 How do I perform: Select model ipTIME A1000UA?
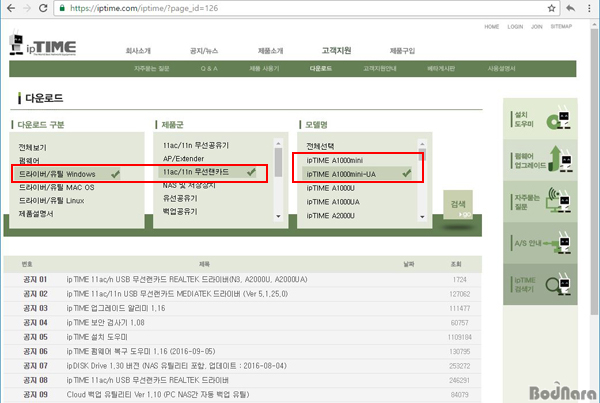[x=333, y=202]
